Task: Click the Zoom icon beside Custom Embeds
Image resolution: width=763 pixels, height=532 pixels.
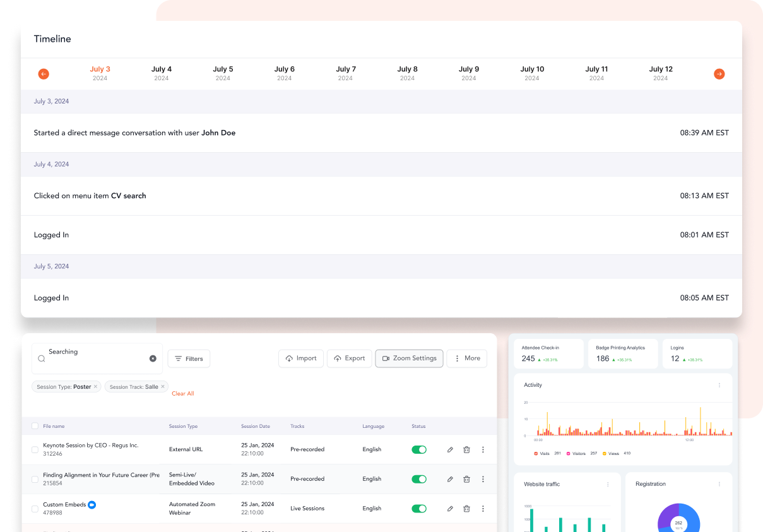Action: pos(92,505)
